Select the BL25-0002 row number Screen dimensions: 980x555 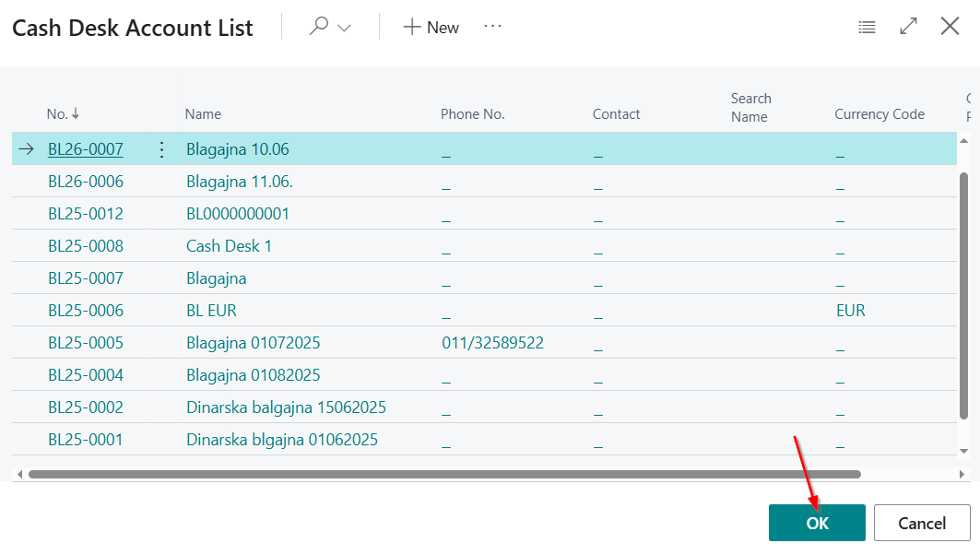coord(86,407)
